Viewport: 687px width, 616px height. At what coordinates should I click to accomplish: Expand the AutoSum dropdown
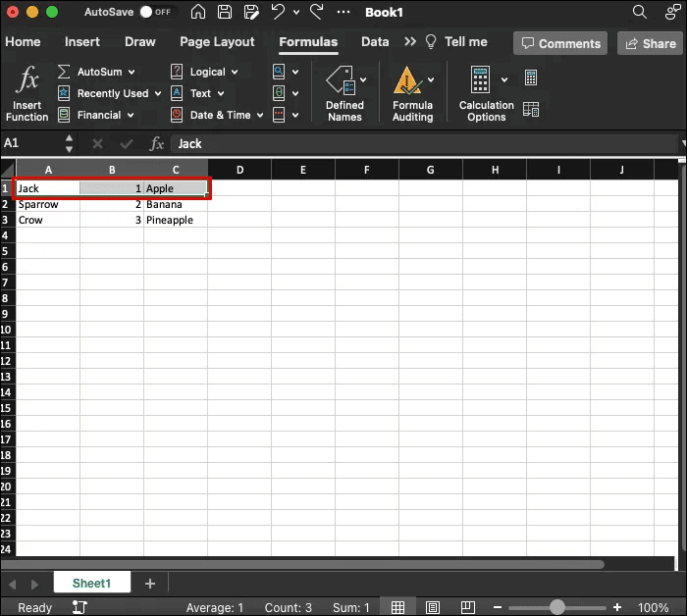pyautogui.click(x=132, y=73)
